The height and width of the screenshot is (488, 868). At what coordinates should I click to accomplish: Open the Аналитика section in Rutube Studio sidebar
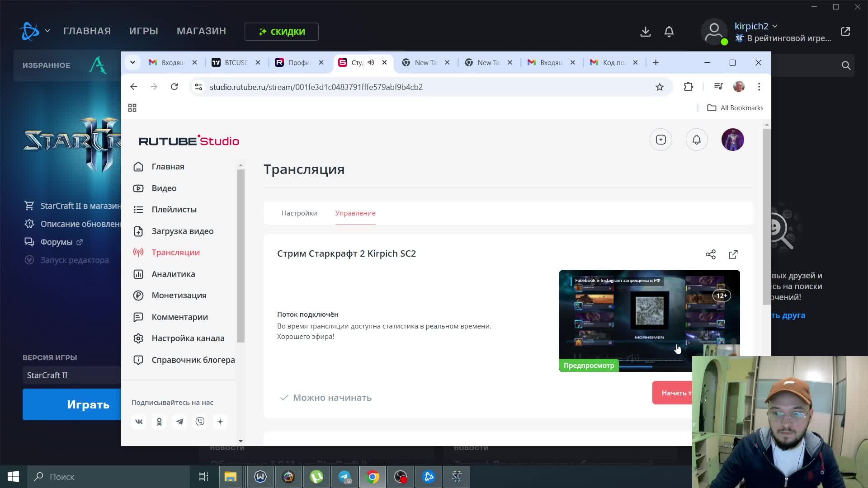click(x=173, y=274)
